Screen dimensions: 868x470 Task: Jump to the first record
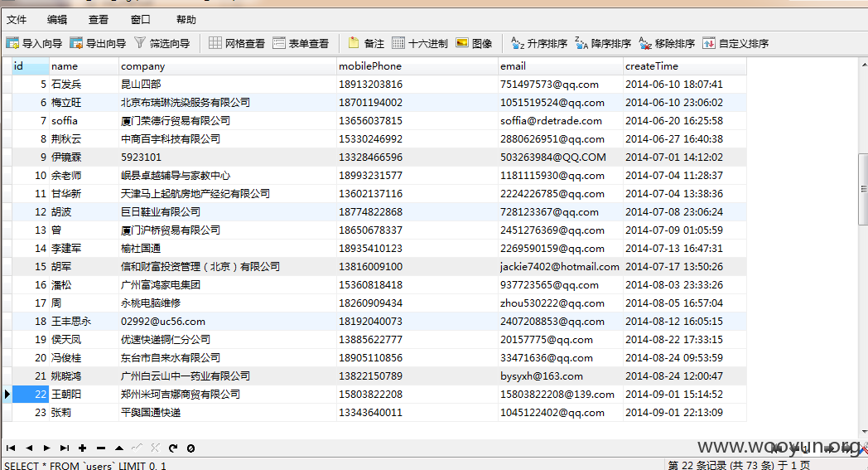[x=11, y=448]
